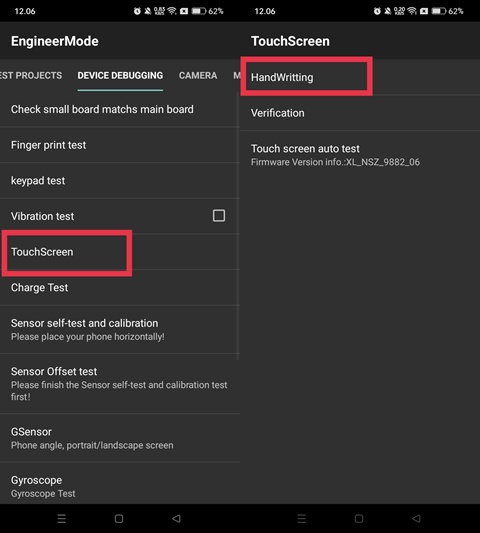480x533 pixels.
Task: Open the HandWritting option
Action: click(360, 77)
